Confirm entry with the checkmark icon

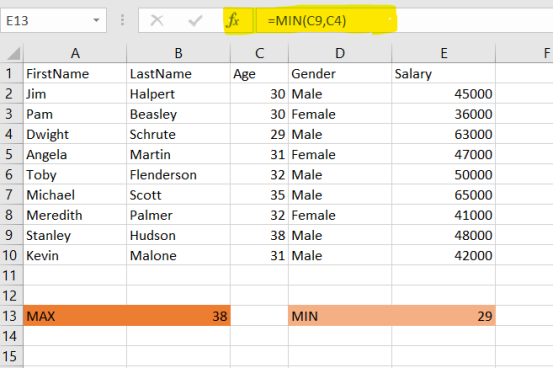(195, 20)
